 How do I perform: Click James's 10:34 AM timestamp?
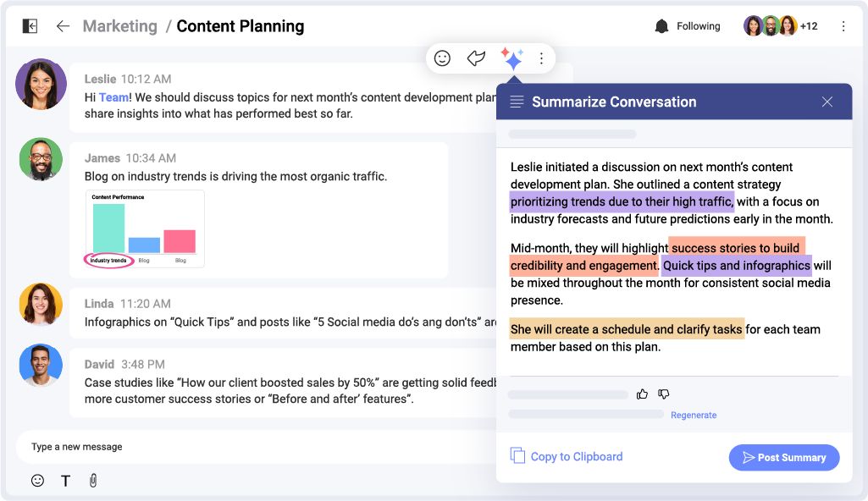(151, 158)
